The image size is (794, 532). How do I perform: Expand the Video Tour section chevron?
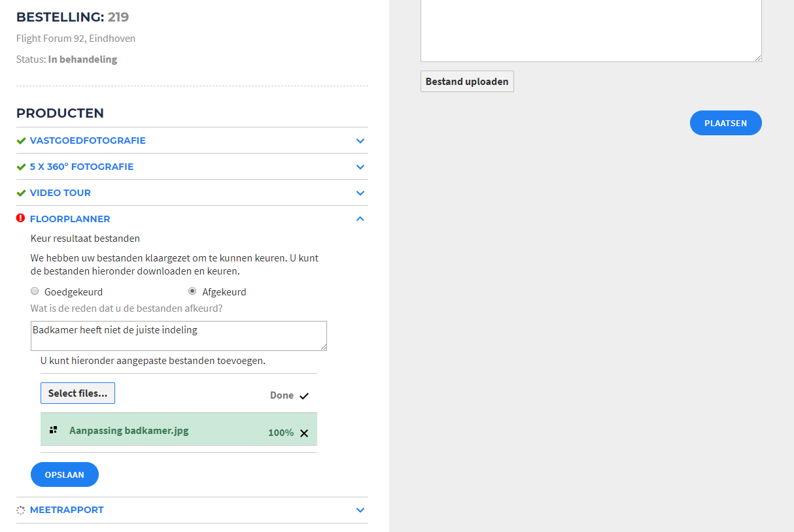360,193
